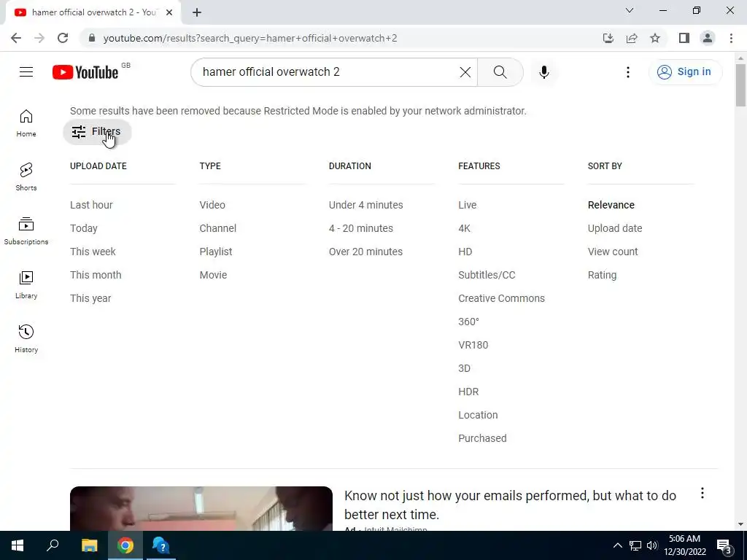
Task: Filter by Last hour
Action: [x=91, y=205]
